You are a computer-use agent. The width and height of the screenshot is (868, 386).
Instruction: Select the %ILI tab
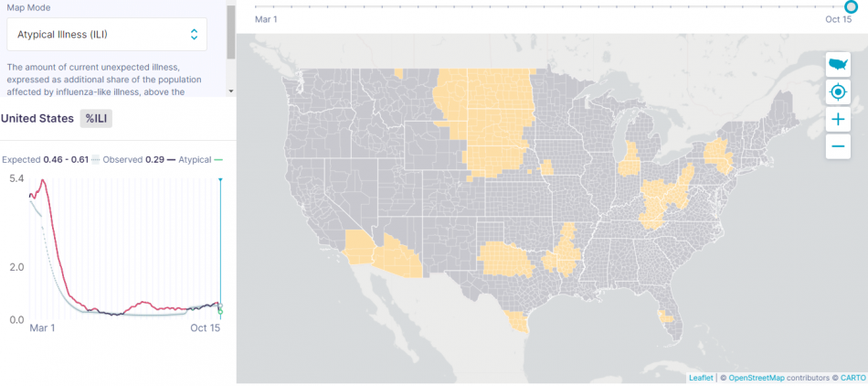click(x=96, y=119)
